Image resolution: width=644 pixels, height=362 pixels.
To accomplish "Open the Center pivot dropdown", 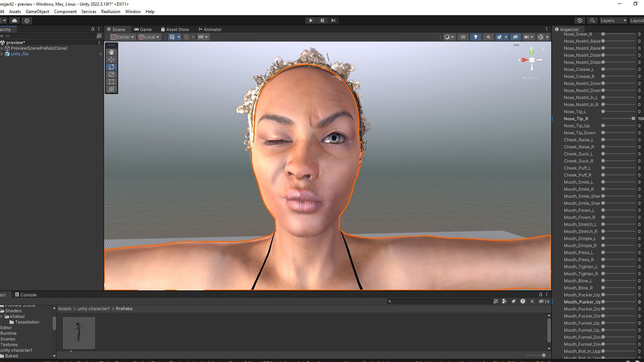I will coord(122,37).
